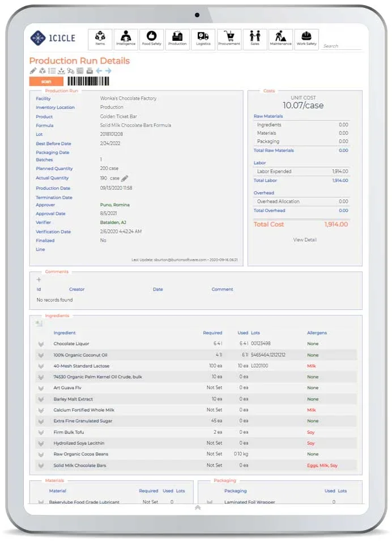Viewport: 392px width, 542px height.
Task: Click the orange Scan button
Action: point(46,82)
